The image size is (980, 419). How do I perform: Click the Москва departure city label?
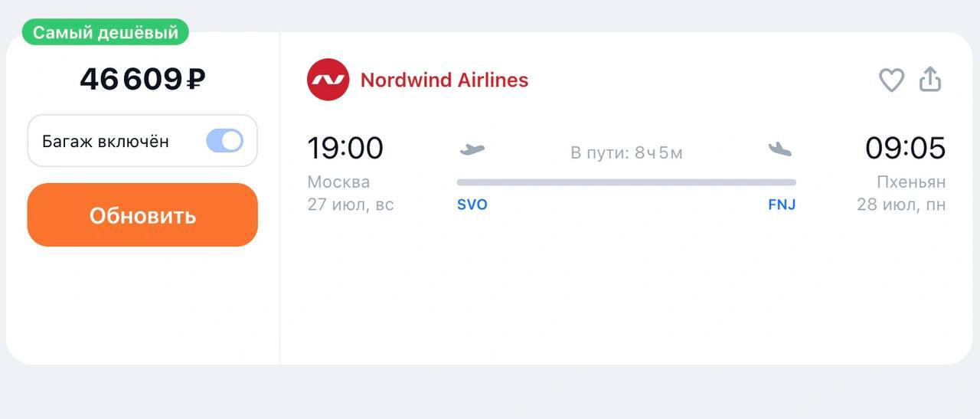tap(338, 182)
